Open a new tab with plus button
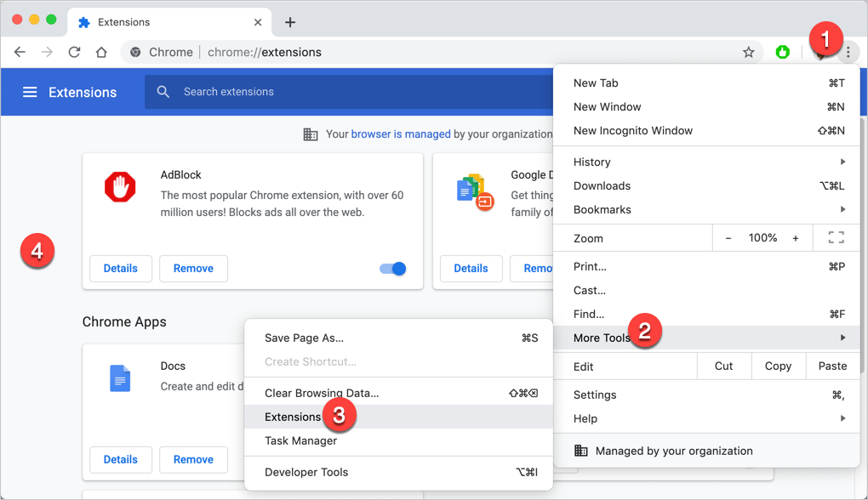Screen dimensions: 868x500 pos(290,22)
